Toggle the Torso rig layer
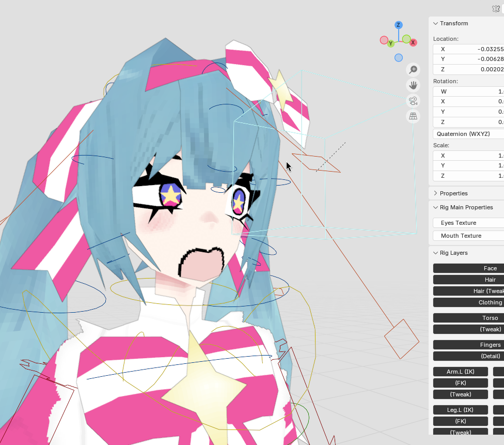The height and width of the screenshot is (445, 504). point(468,317)
